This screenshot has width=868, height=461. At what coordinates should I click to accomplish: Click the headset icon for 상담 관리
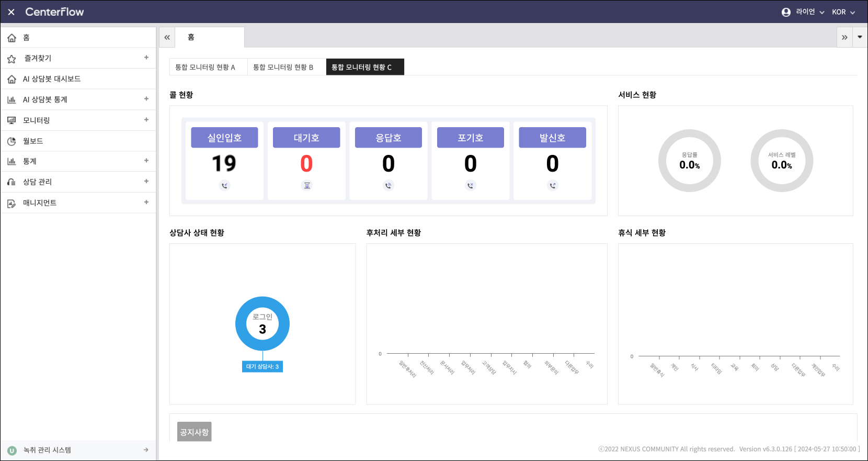(12, 182)
